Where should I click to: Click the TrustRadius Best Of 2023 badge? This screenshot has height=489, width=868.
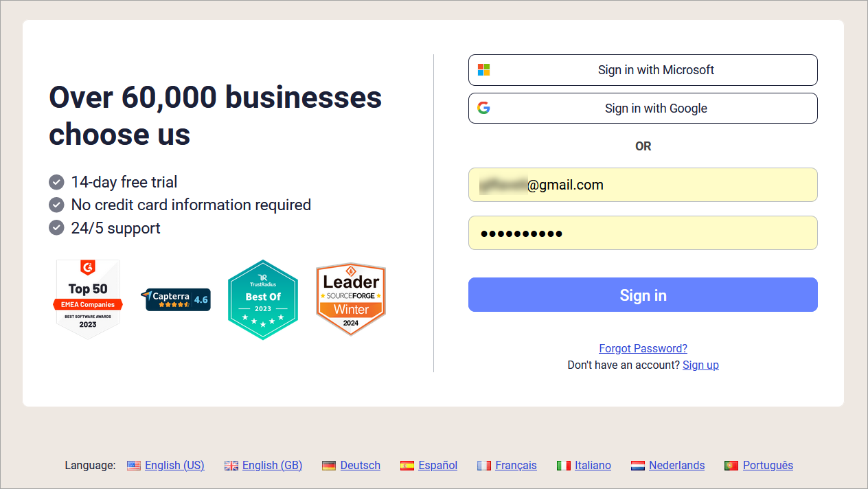(x=262, y=299)
